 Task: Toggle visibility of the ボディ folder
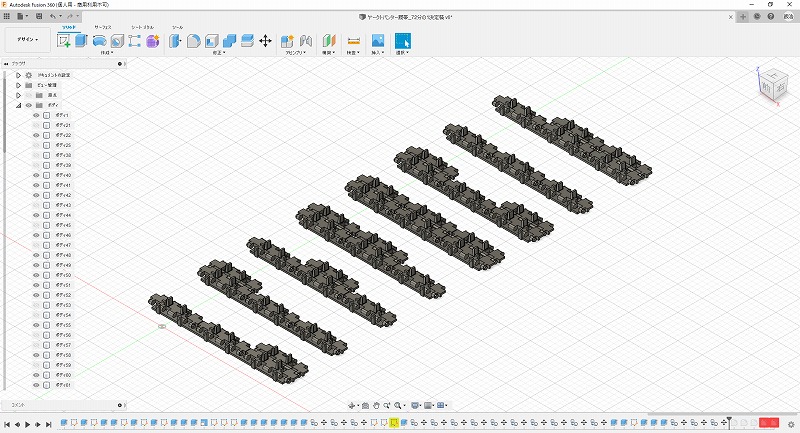pyautogui.click(x=28, y=105)
